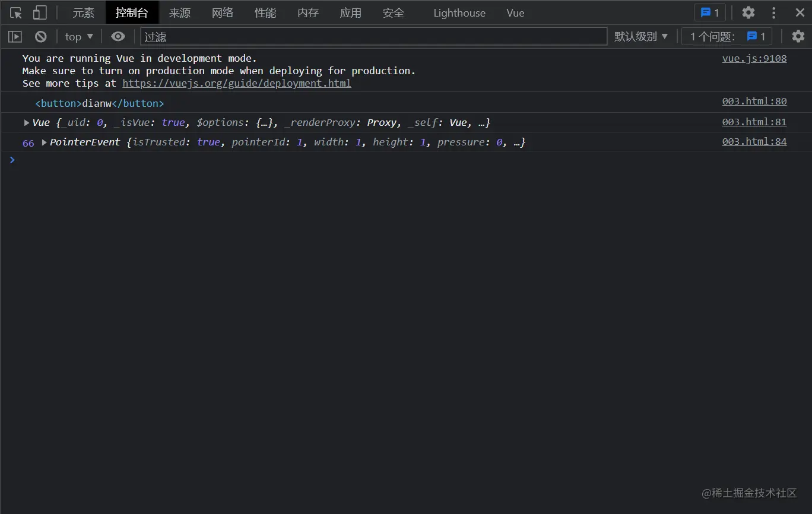Go to the 性能 tab

coord(265,12)
